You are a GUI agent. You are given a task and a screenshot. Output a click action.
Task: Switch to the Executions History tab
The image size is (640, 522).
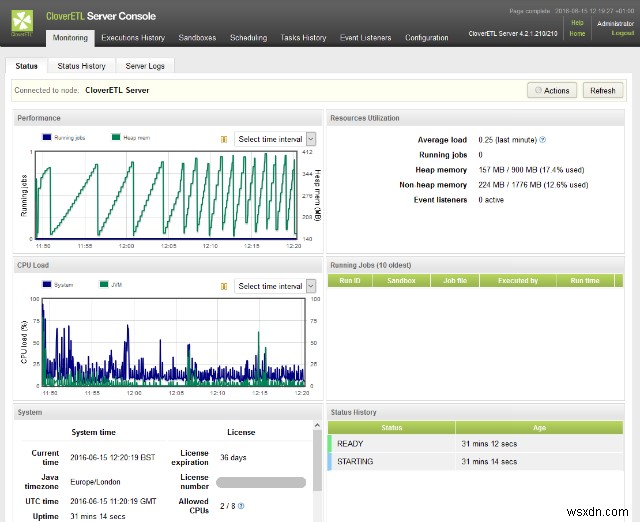pos(133,38)
